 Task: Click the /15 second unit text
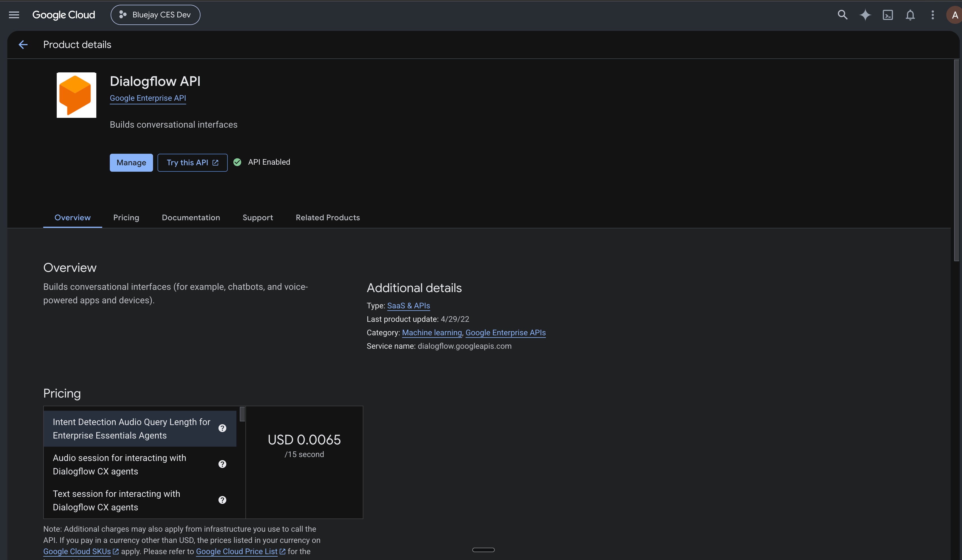[x=304, y=454]
